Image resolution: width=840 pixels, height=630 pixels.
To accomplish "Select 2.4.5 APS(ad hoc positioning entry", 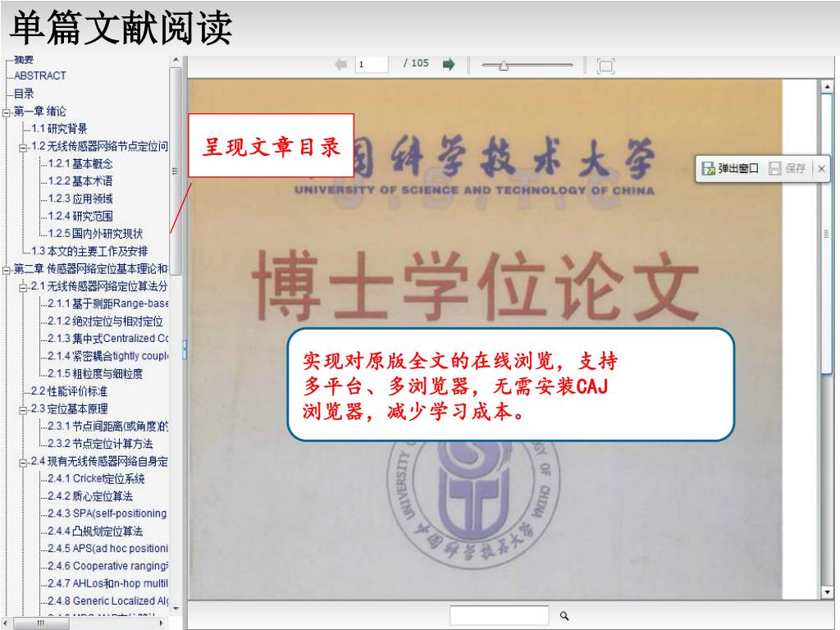I will tap(108, 549).
